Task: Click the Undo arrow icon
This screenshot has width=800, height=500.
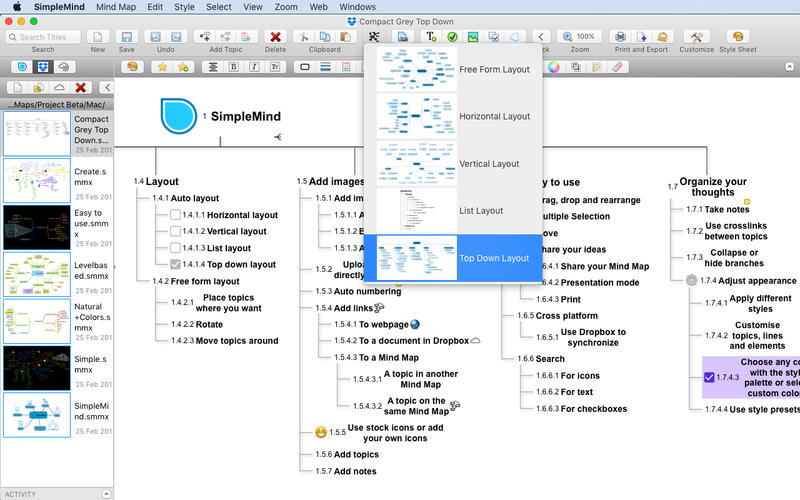Action: click(x=156, y=37)
